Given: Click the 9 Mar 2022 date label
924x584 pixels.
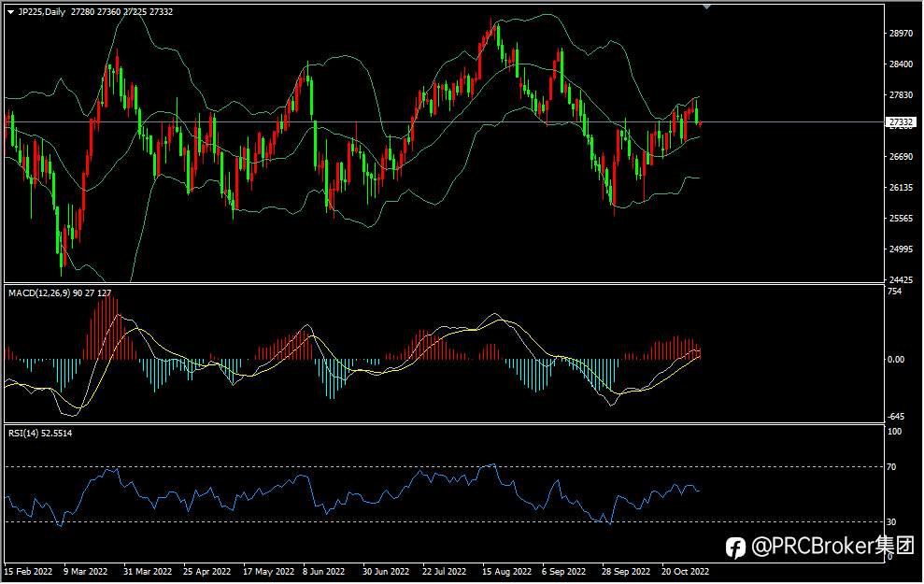Looking at the screenshot, I should pyautogui.click(x=85, y=572).
